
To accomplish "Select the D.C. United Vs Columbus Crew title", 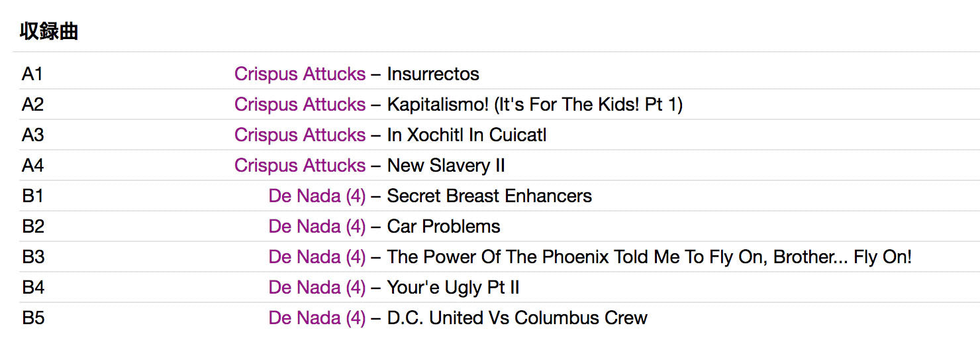I will click(x=517, y=318).
